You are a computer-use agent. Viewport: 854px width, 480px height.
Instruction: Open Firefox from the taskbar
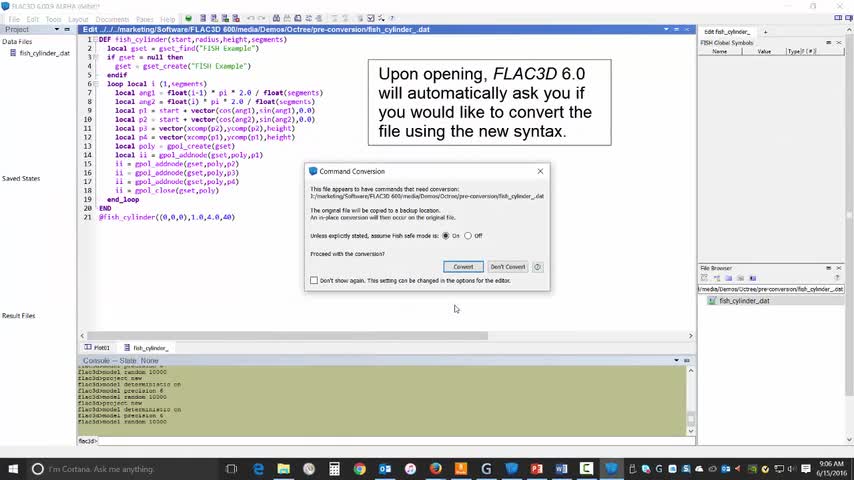click(435, 469)
